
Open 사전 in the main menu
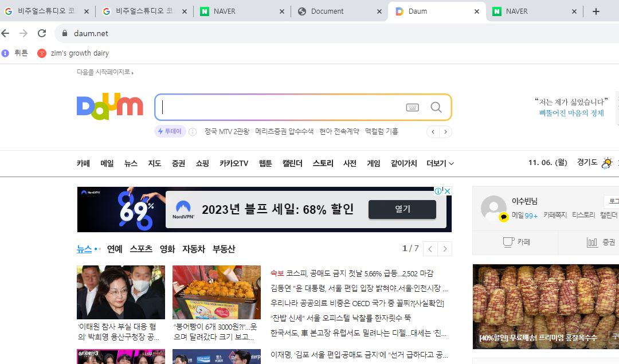point(350,163)
